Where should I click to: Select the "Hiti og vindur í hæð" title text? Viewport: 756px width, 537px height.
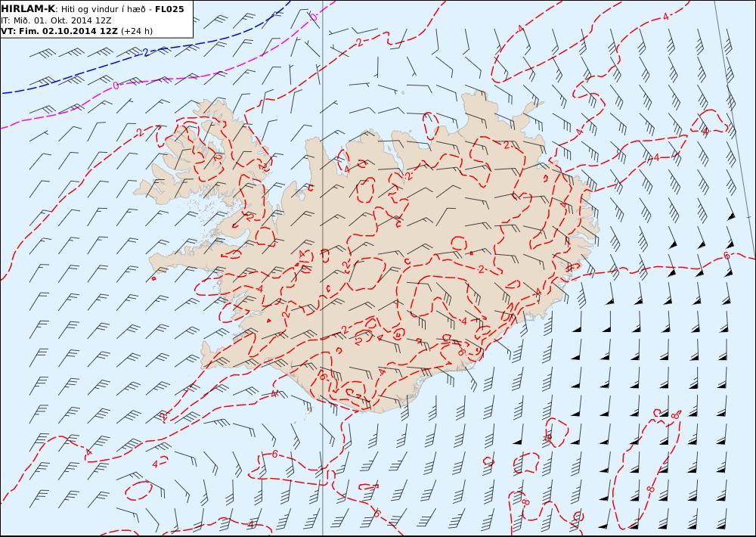point(104,9)
